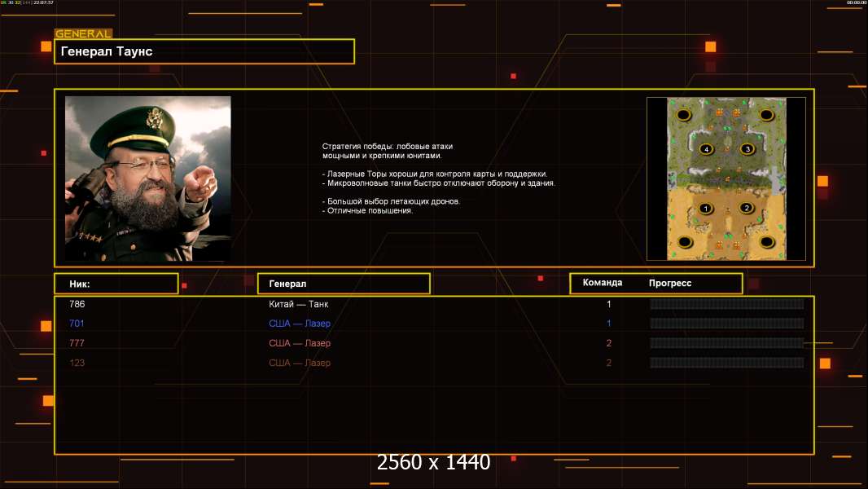
Task: Click the 'Стратегия победы' description text
Action: click(x=388, y=151)
